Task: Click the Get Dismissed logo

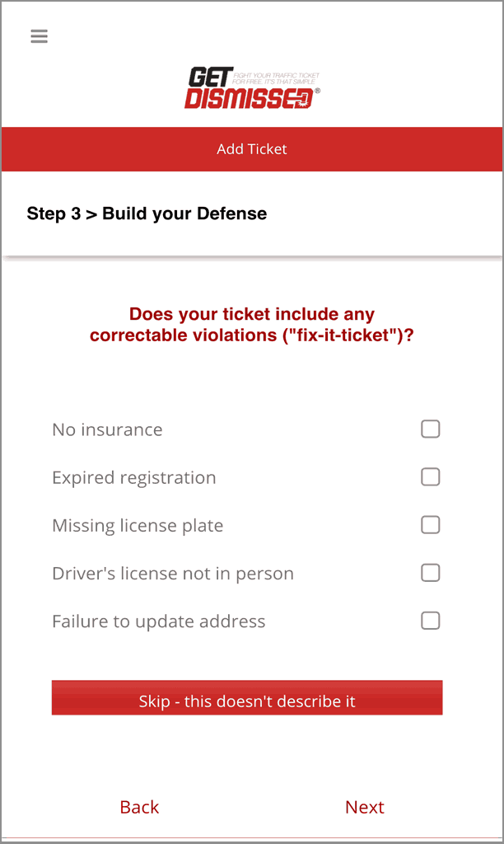Action: [247, 89]
